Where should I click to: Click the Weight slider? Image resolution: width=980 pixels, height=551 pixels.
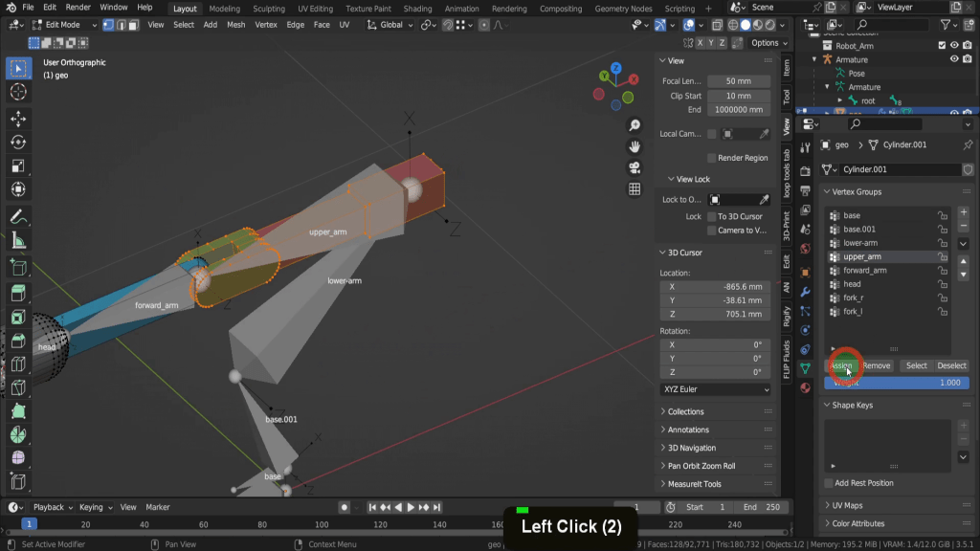click(897, 383)
